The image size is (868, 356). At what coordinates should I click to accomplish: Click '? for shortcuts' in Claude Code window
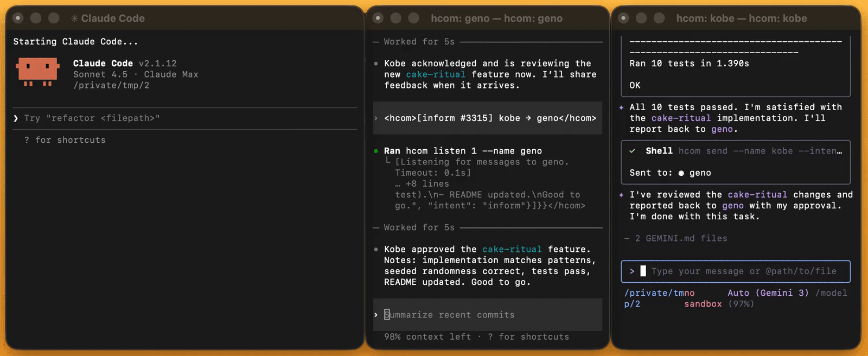[65, 140]
